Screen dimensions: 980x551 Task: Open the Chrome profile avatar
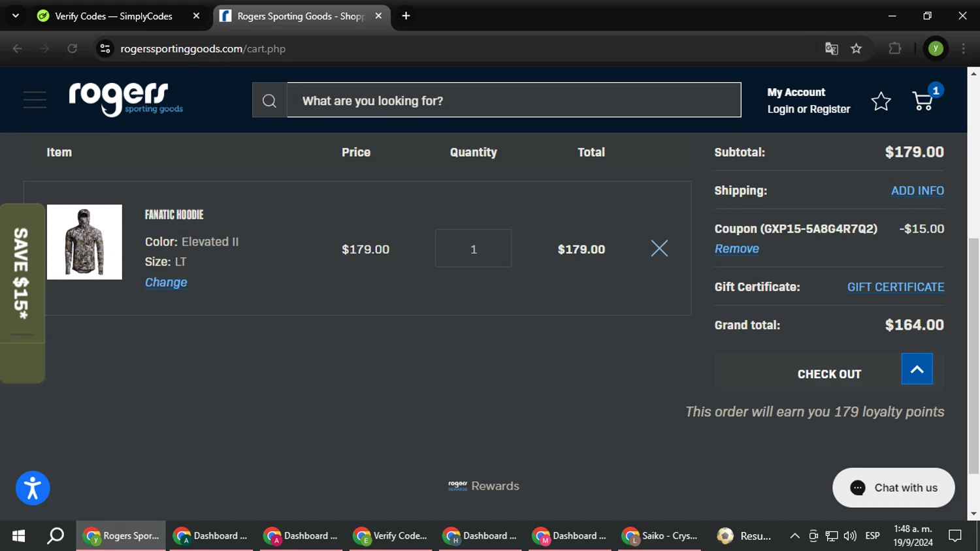pyautogui.click(x=936, y=48)
